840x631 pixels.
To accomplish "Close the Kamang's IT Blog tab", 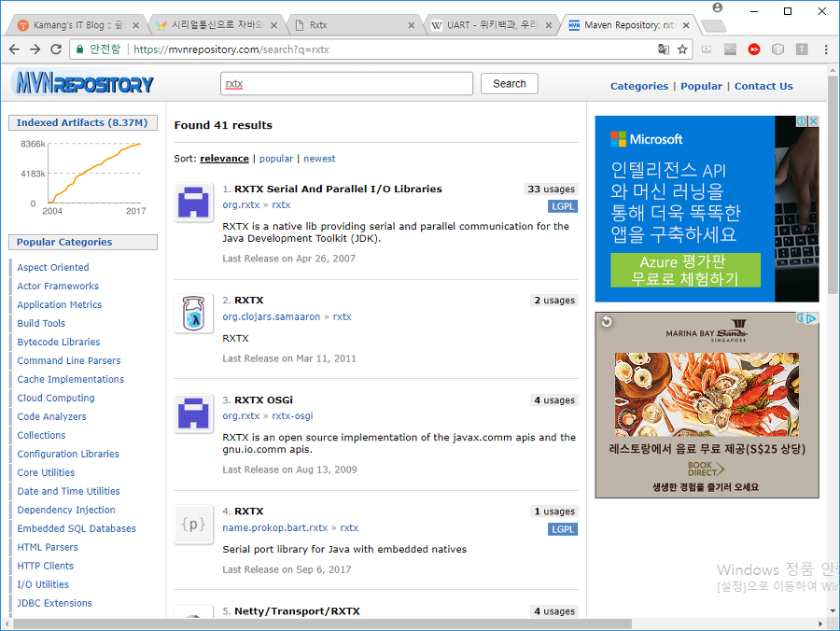I will tap(135, 25).
